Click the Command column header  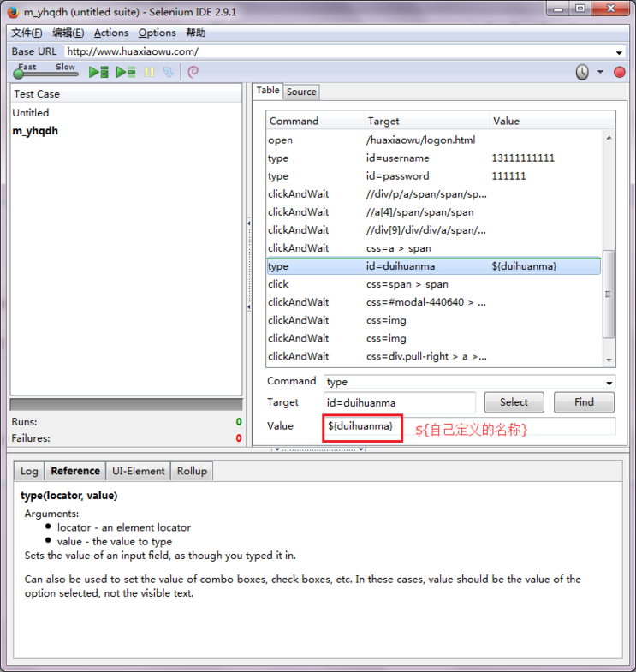point(315,122)
